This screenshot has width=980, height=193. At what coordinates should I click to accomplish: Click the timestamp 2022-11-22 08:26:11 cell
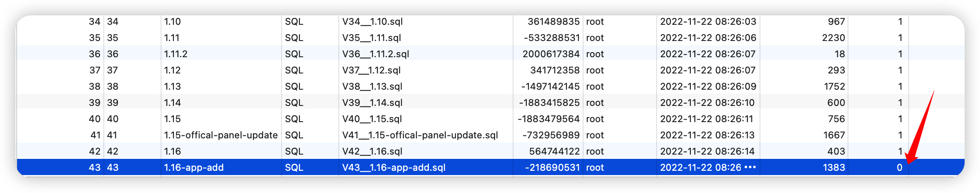coord(707,119)
